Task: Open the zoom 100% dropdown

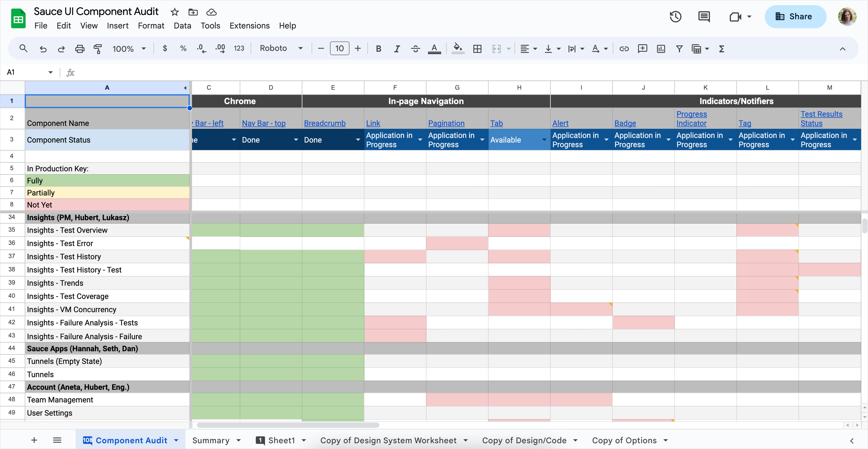Action: click(x=129, y=49)
